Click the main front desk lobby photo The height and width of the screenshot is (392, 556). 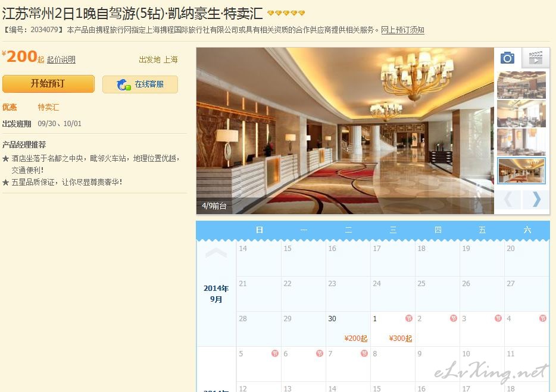pos(345,131)
